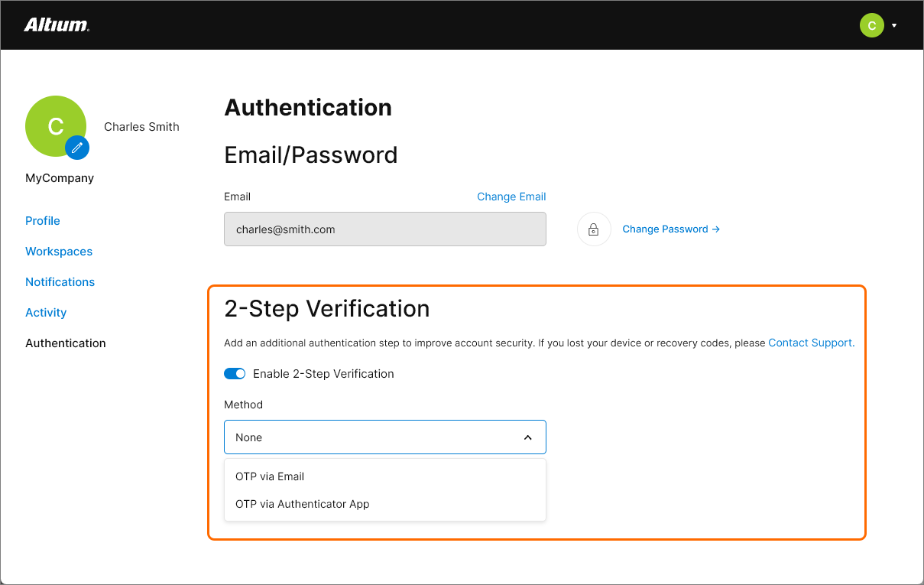Viewport: 924px width, 585px height.
Task: Click the Change Email link
Action: point(511,197)
